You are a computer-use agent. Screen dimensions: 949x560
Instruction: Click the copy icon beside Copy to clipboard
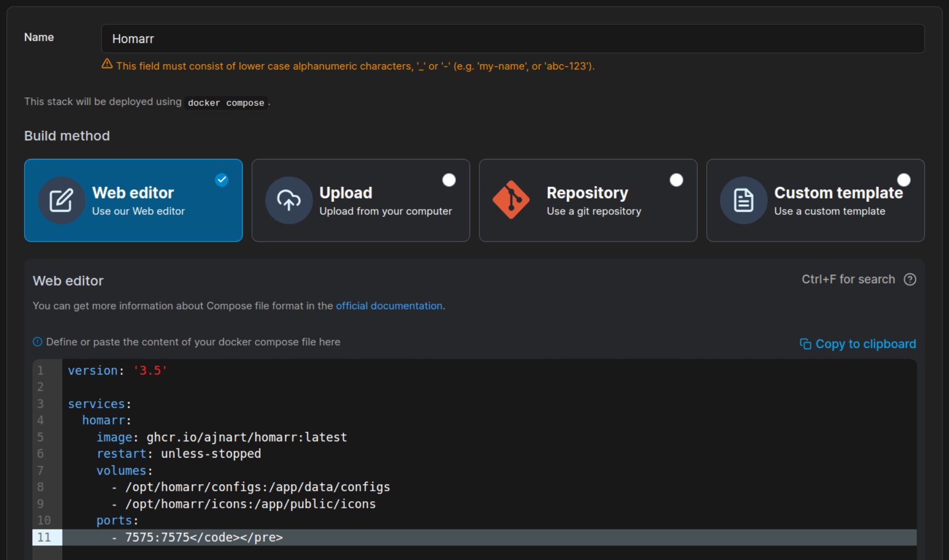805,344
